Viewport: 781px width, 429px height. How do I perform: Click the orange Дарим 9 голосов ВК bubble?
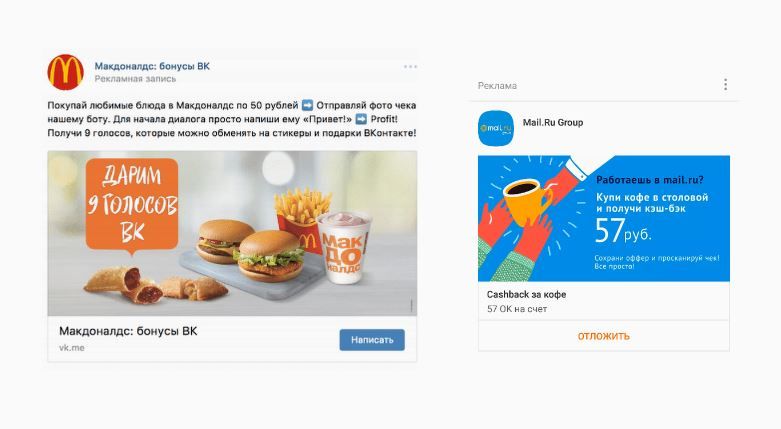pos(132,205)
